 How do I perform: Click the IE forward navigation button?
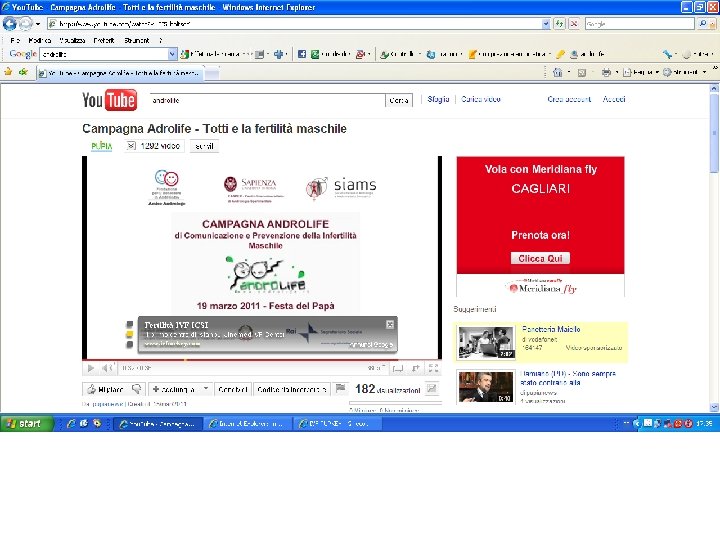click(26, 23)
